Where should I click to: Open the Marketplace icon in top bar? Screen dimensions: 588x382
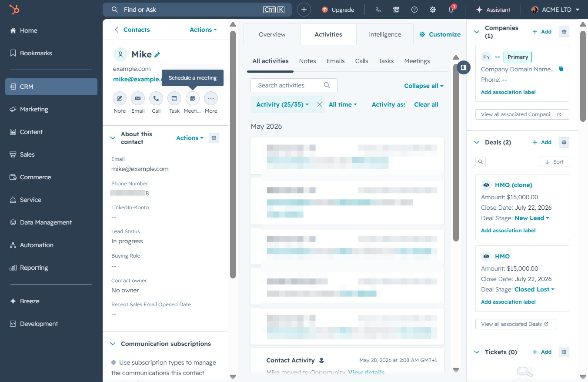pos(396,10)
